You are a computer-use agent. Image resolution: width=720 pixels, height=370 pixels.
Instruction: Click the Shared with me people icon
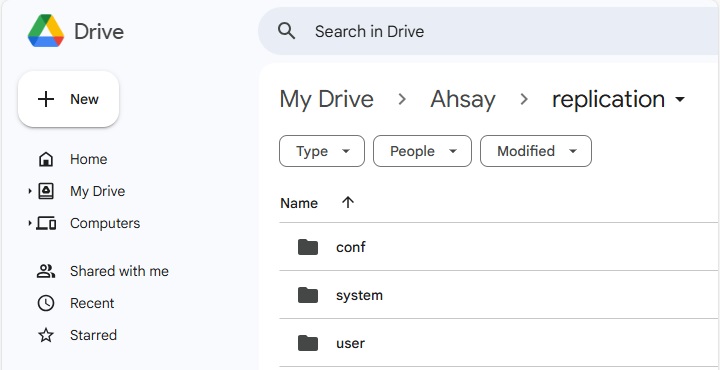pos(46,271)
